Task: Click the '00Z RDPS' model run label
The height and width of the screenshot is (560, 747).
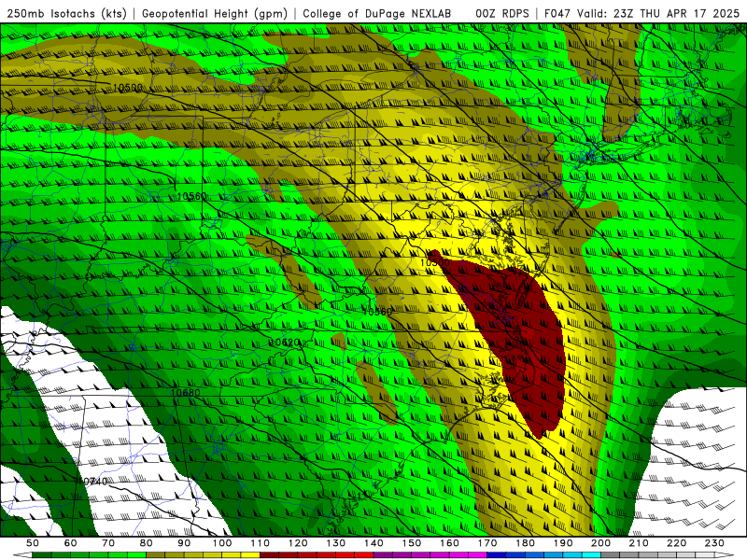Action: [x=501, y=13]
